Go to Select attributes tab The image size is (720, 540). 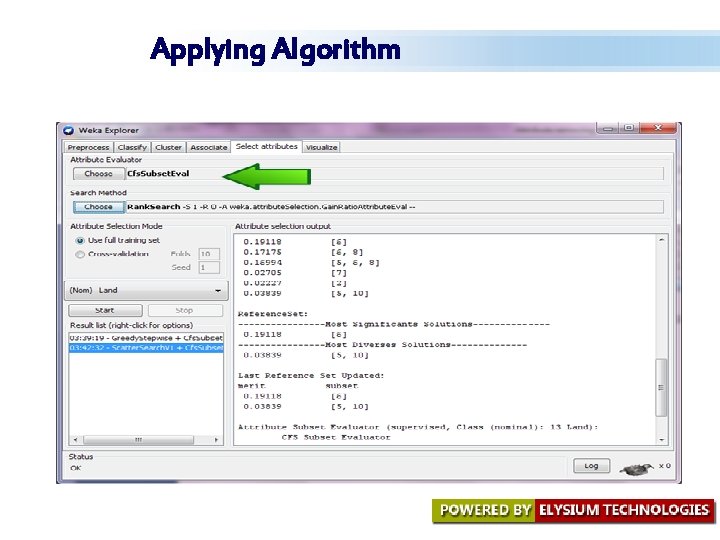click(266, 146)
